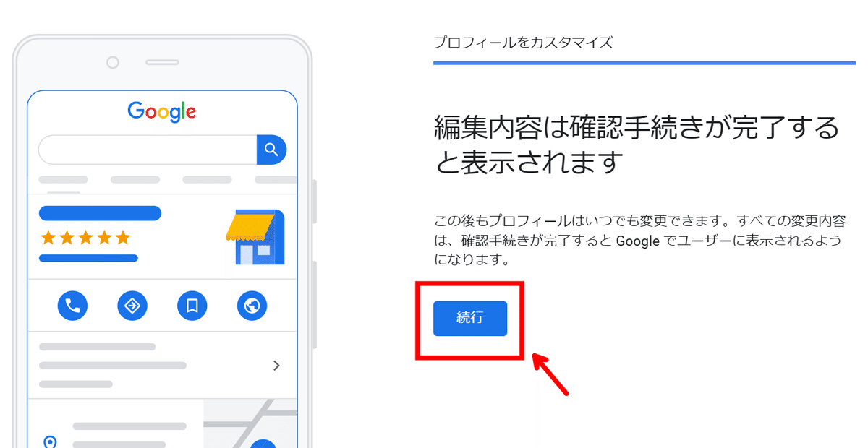Viewport: 868px width, 448px height.
Task: Open the globe website icon
Action: point(252,306)
